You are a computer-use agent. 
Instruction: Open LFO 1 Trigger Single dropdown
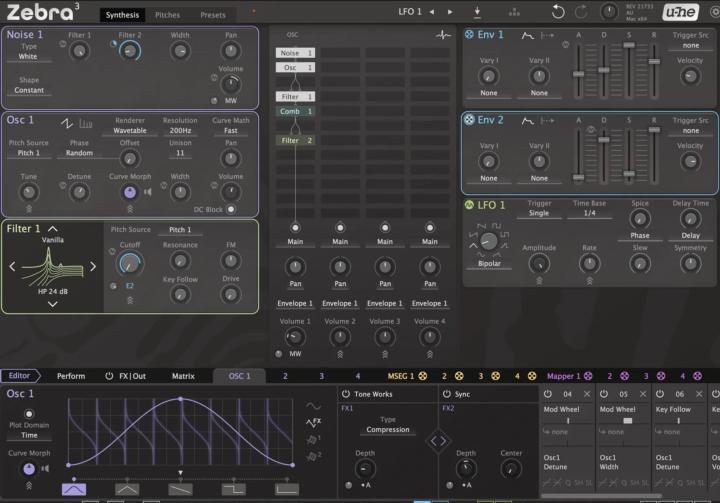[539, 213]
